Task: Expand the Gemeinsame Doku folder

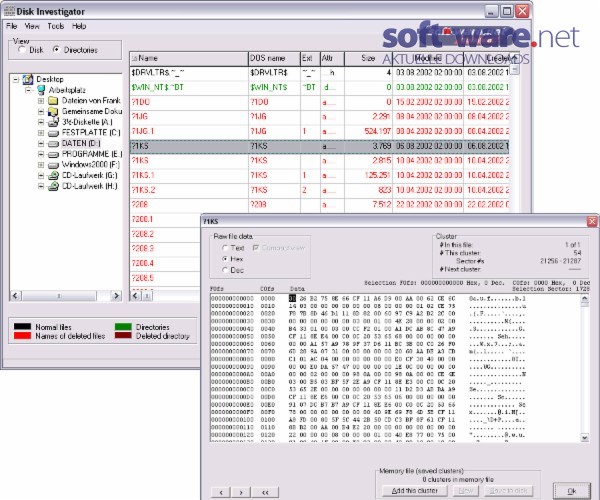Action: point(41,112)
